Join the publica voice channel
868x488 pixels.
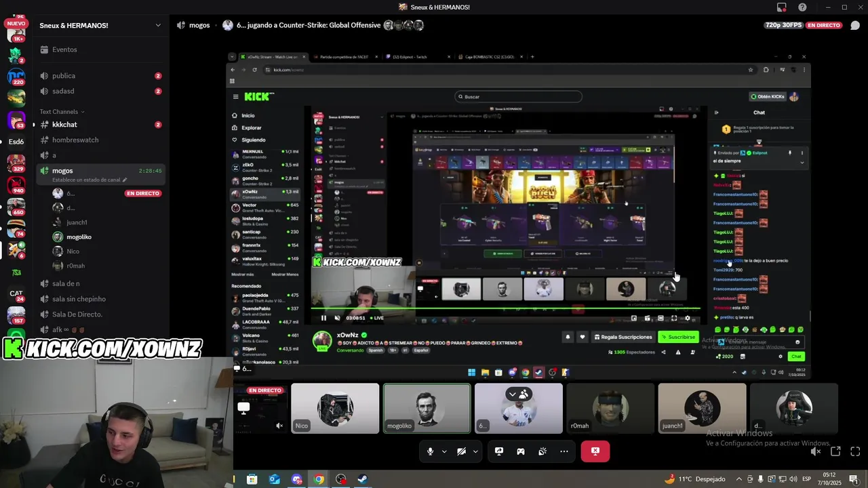click(x=102, y=76)
